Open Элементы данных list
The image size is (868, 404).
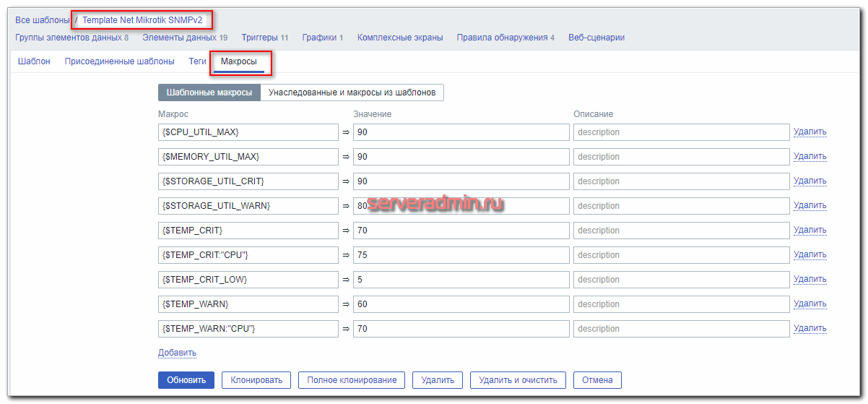(179, 38)
